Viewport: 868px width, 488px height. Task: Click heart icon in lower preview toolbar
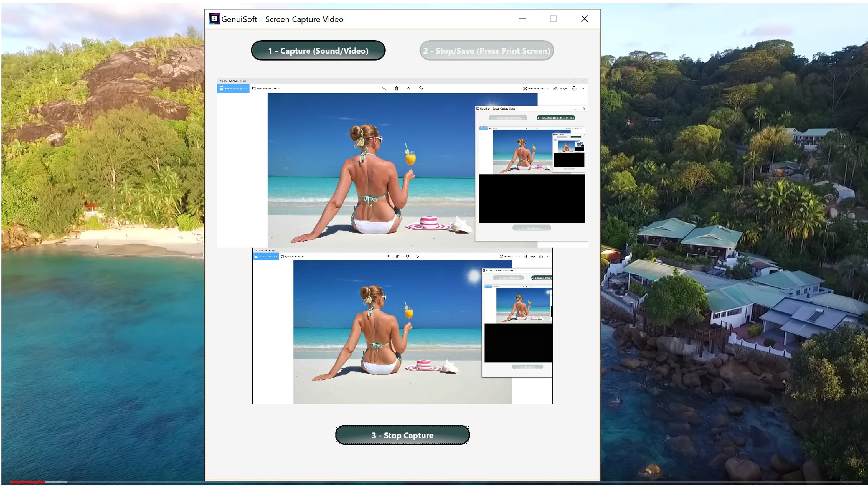tap(407, 256)
